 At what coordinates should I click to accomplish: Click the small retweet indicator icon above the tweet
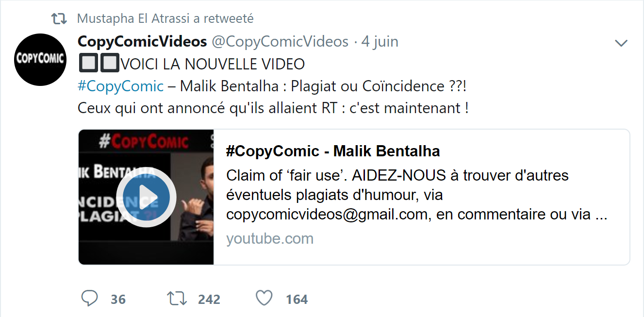tap(59, 19)
